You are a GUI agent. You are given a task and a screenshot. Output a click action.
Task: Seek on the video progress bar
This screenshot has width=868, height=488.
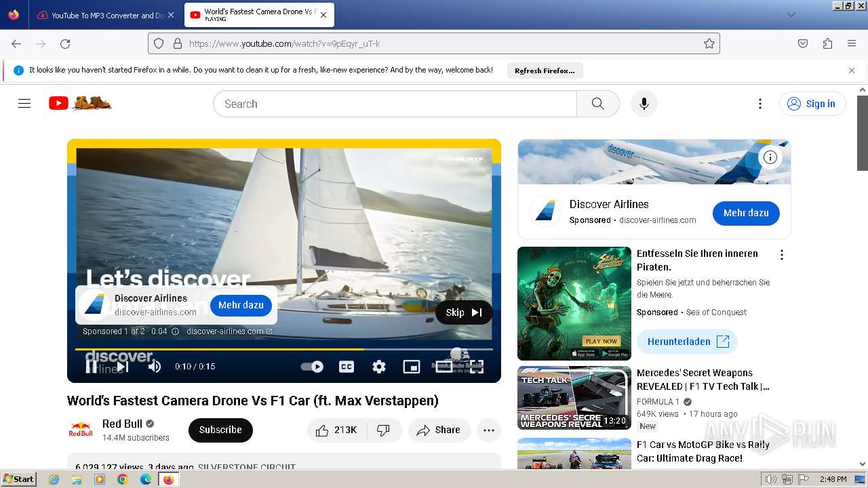(x=284, y=349)
